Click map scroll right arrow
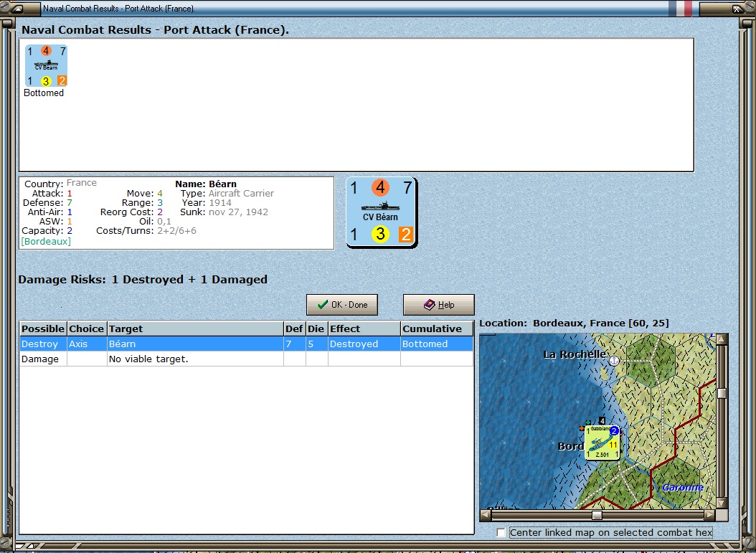The image size is (756, 553). click(709, 515)
